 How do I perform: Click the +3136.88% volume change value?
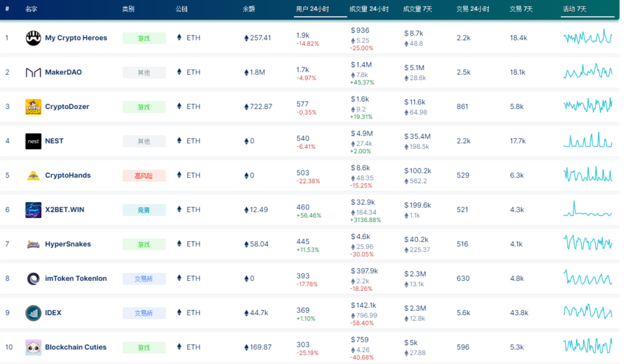[365, 220]
